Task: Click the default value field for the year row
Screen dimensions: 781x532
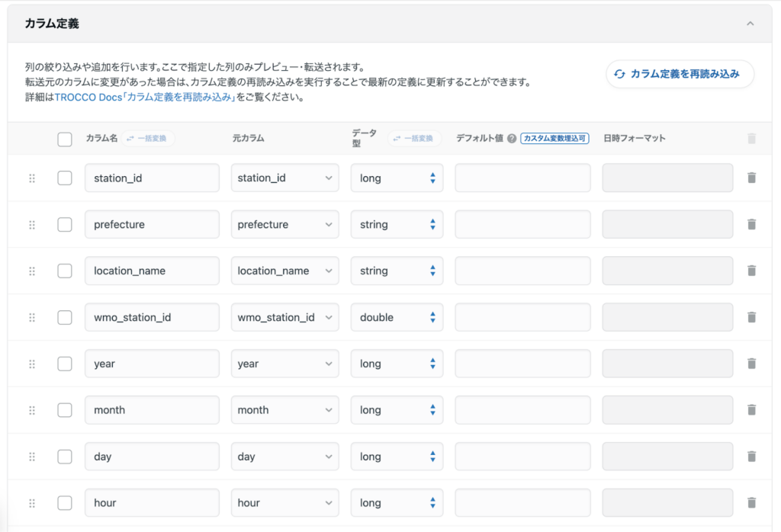Action: coord(522,364)
